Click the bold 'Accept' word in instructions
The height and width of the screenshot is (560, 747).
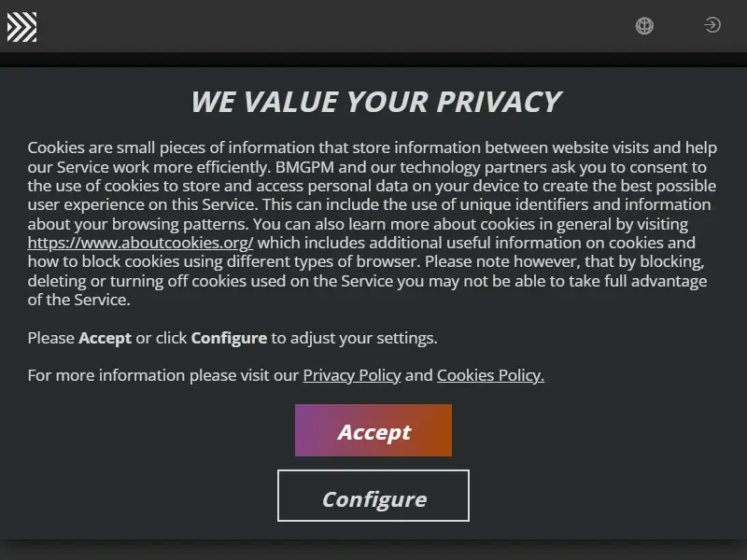coord(105,338)
